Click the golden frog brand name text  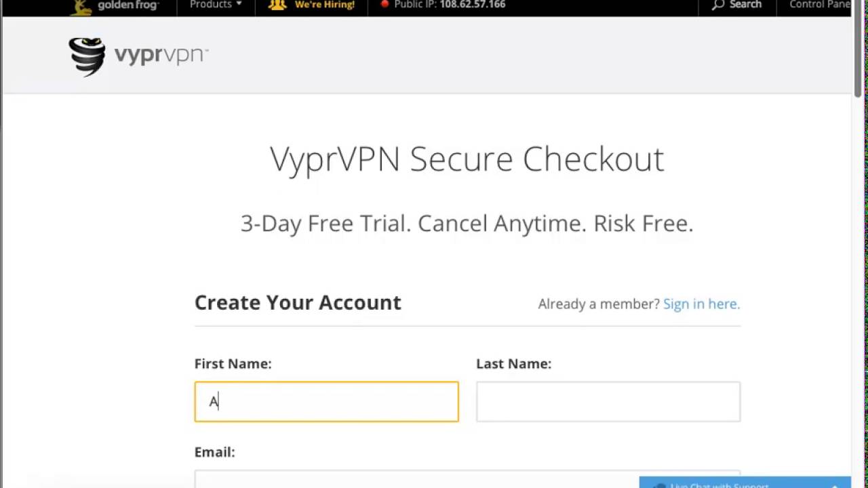click(x=128, y=5)
